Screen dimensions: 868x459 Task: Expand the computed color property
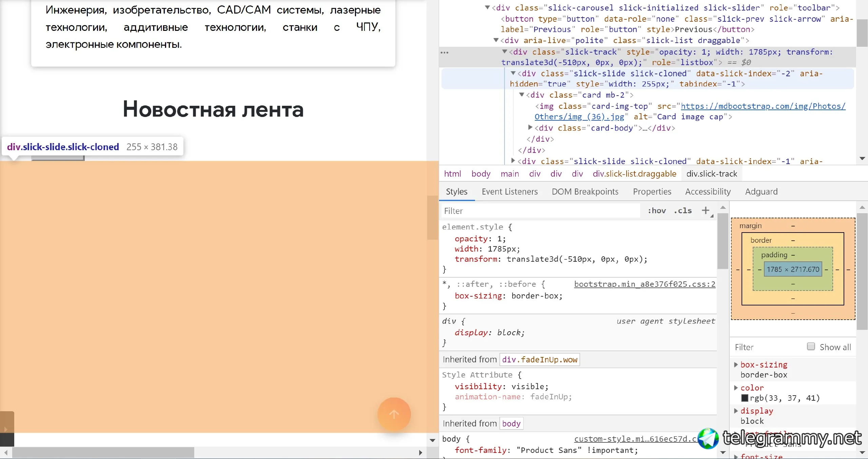tap(736, 388)
